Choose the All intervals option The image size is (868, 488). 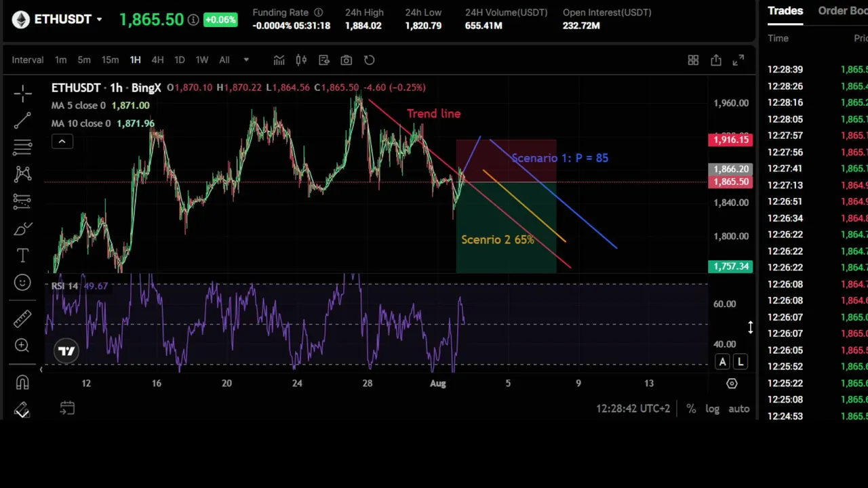tap(224, 60)
